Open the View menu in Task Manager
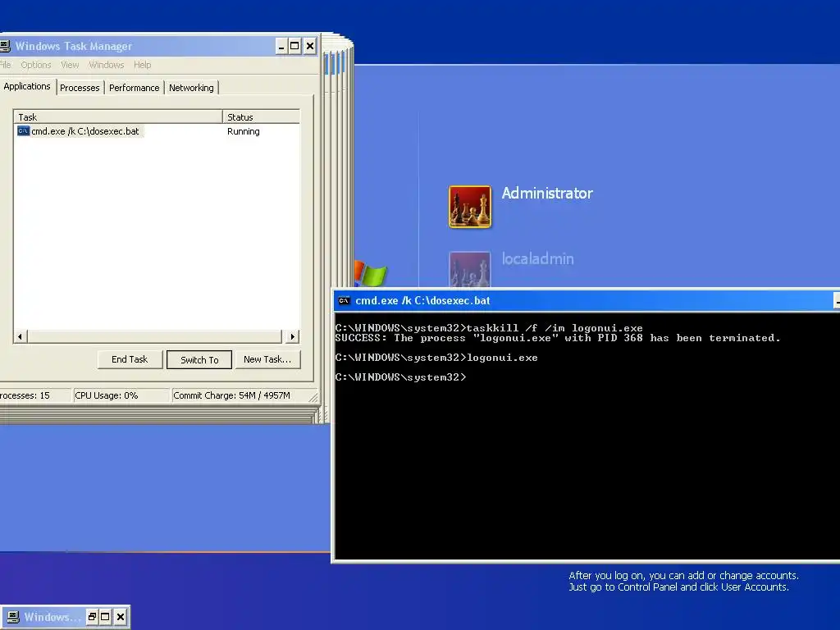840x630 pixels. 70,65
